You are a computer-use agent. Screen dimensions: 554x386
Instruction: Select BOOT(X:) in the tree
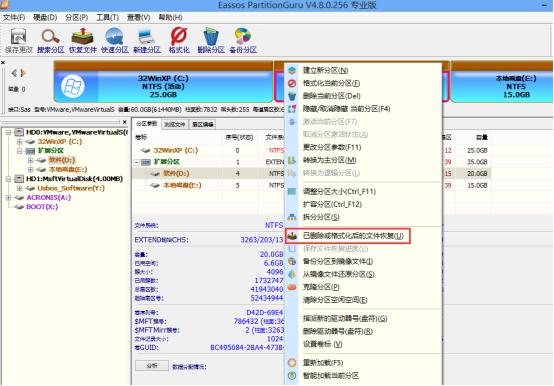[42, 207]
